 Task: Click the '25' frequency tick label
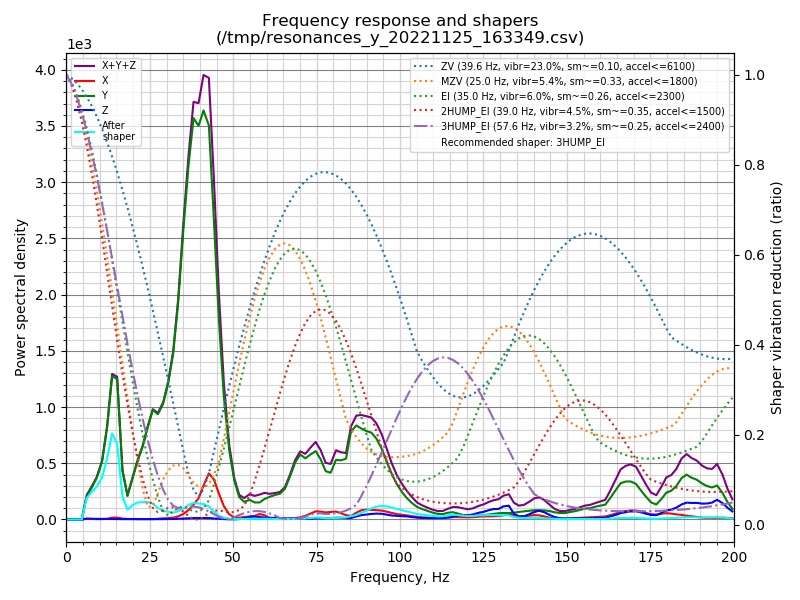point(150,557)
